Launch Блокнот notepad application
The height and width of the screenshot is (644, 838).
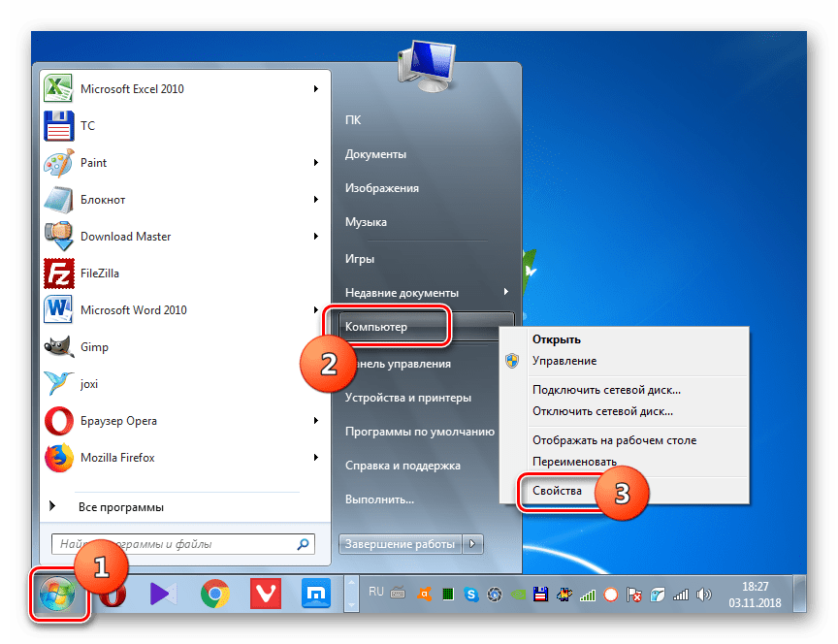(184, 200)
